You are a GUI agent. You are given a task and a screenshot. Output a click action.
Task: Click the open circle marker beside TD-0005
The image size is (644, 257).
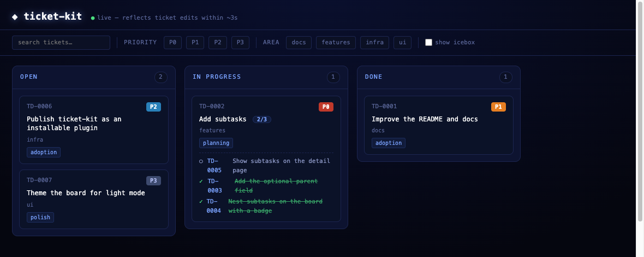point(201,161)
